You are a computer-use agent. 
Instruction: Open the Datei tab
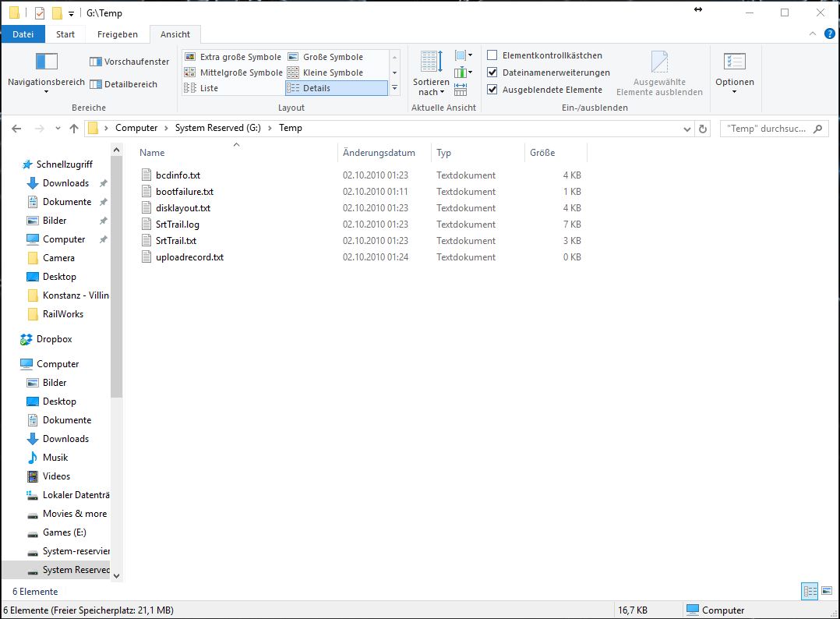click(x=23, y=34)
